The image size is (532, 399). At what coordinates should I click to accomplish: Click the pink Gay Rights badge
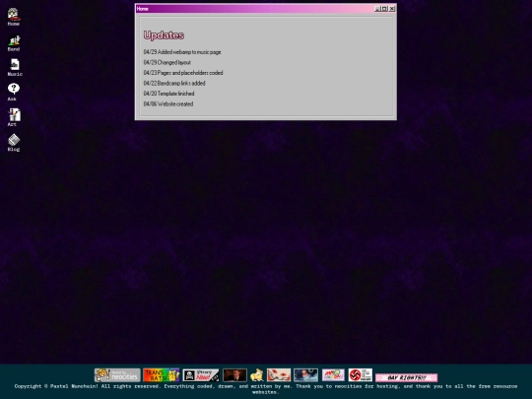click(x=406, y=377)
